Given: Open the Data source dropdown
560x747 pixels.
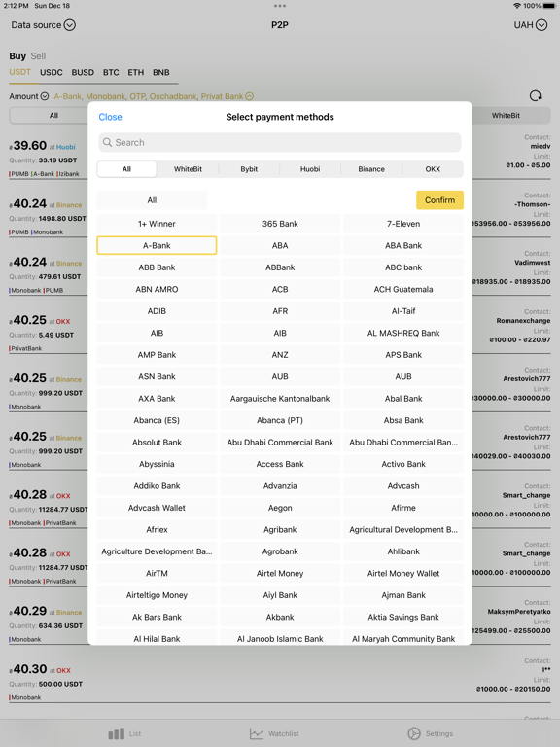Looking at the screenshot, I should click(x=43, y=24).
